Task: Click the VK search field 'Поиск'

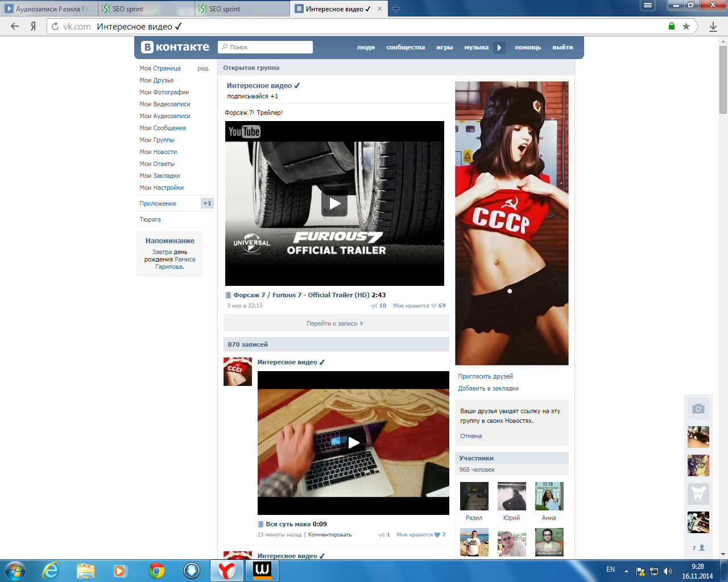Action: [x=265, y=47]
